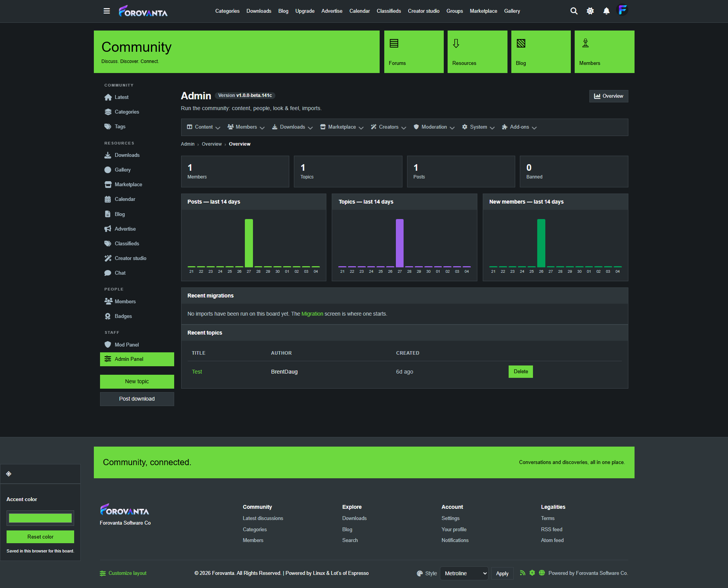Expand the Marketplace admin dropdown
The image size is (728, 588).
tap(342, 127)
